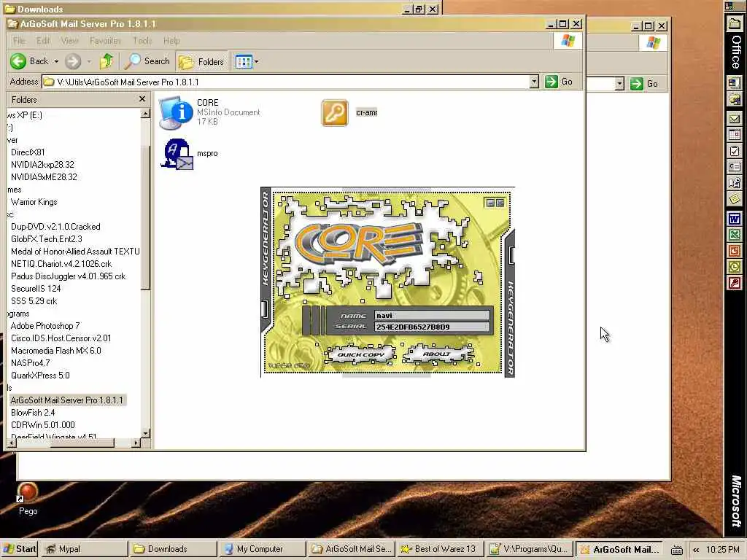Click the keygen's close icon
Viewport: 747px width, 560px height.
click(x=500, y=203)
